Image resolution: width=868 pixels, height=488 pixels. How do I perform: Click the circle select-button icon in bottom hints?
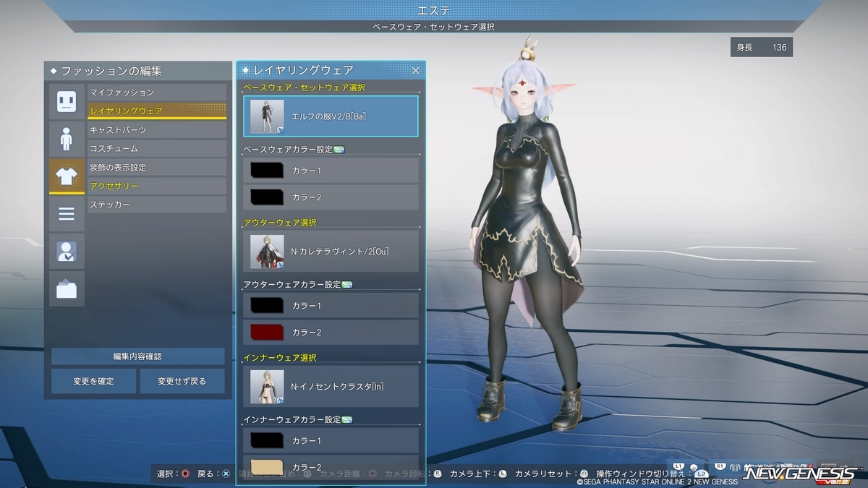(185, 474)
